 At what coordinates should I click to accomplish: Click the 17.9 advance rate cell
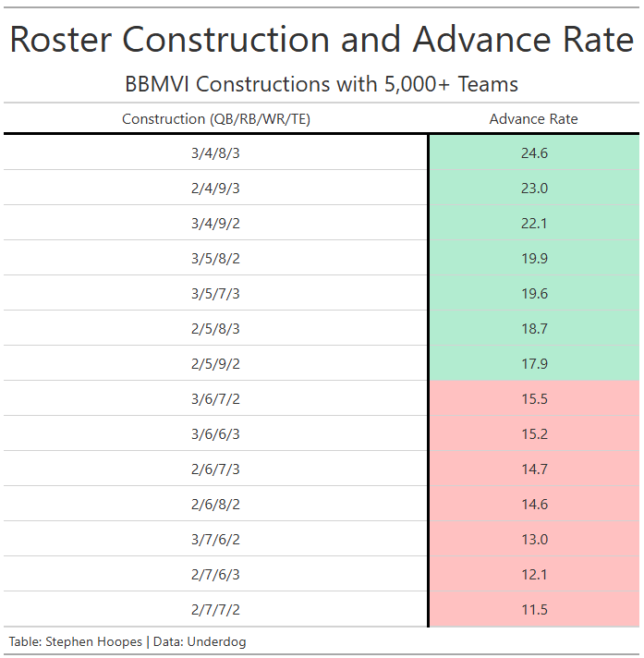point(534,363)
